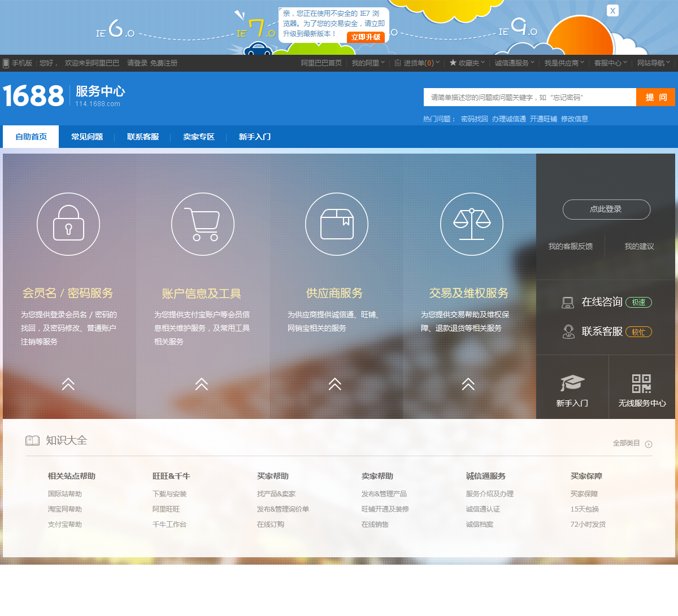The image size is (678, 616).
Task: Click the 立即升级 upgrade button
Action: [366, 37]
